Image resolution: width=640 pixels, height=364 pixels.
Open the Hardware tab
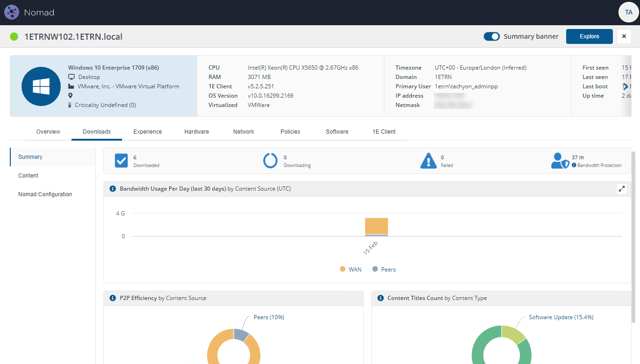pos(197,132)
